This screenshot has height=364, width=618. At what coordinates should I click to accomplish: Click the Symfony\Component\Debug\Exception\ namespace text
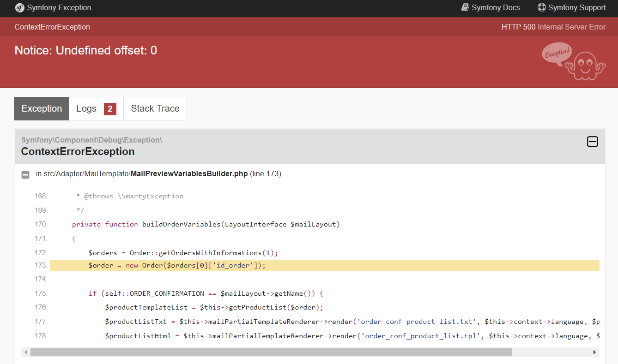[x=91, y=140]
